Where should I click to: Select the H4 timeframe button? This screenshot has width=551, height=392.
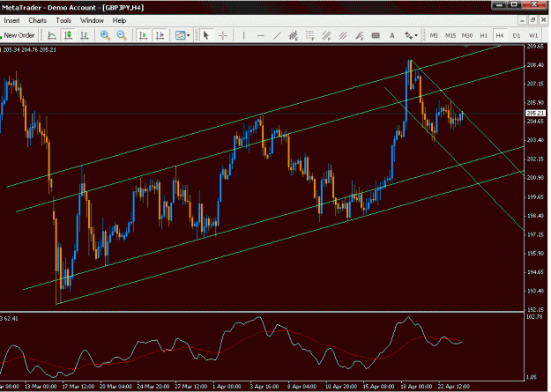[500, 35]
